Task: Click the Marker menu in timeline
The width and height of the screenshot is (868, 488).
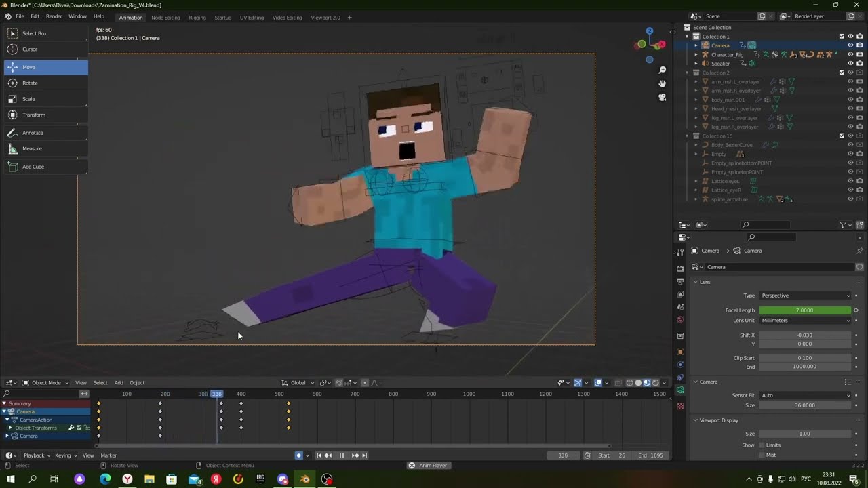Action: pyautogui.click(x=108, y=455)
